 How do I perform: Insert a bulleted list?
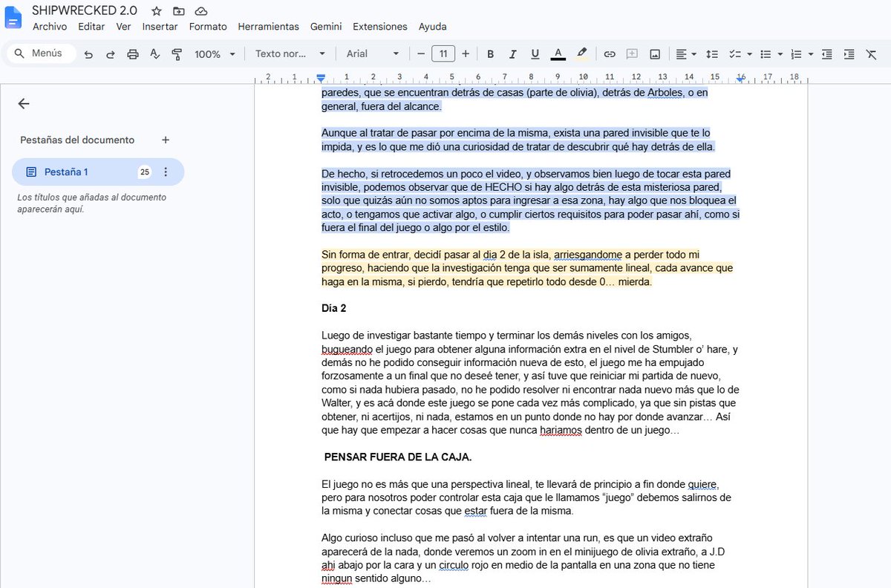[x=766, y=54]
